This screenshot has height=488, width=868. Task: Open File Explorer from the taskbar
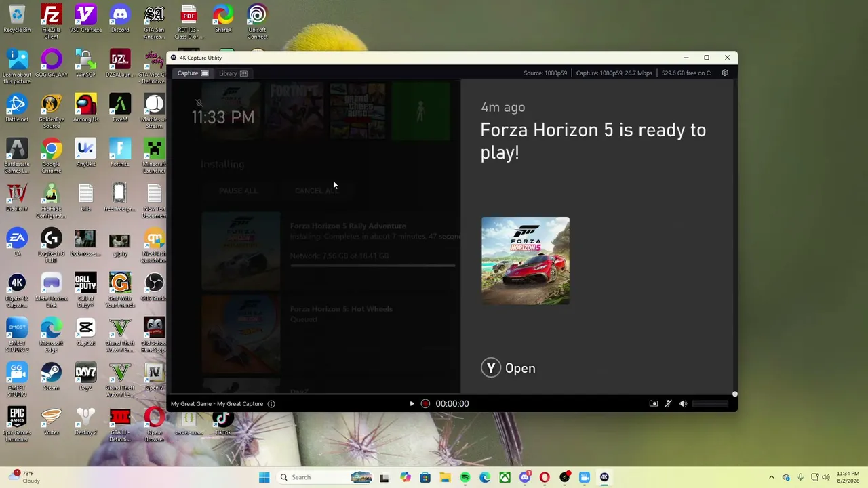pyautogui.click(x=445, y=477)
